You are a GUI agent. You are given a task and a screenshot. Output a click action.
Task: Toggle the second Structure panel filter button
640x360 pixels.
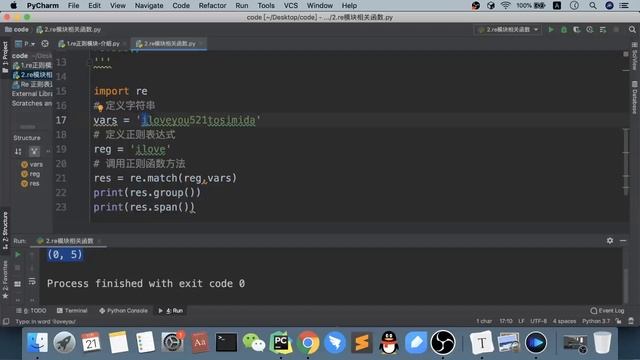click(x=34, y=151)
